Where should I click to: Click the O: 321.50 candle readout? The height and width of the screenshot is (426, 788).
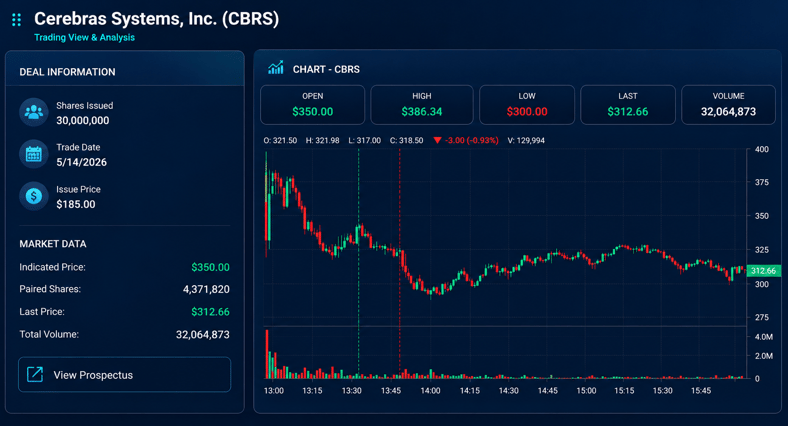coord(280,141)
